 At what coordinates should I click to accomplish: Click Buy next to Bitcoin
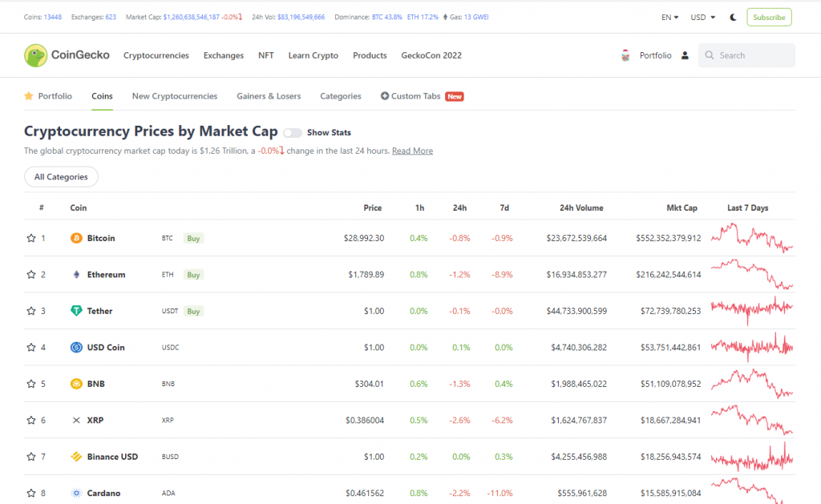194,238
